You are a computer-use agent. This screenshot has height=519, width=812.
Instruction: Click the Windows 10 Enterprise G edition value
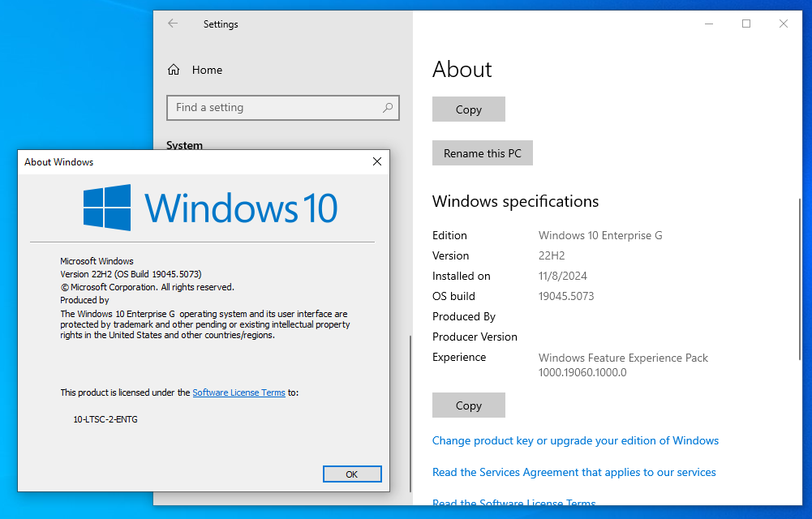tap(600, 235)
